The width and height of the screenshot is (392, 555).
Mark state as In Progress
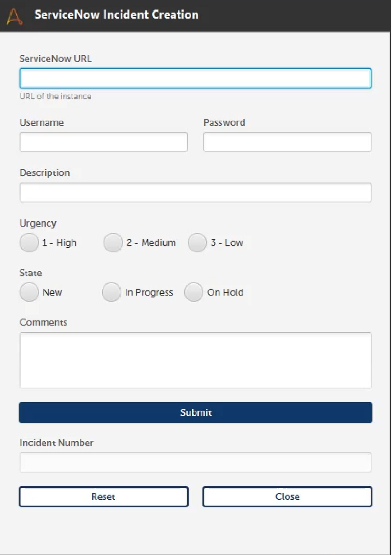click(111, 292)
